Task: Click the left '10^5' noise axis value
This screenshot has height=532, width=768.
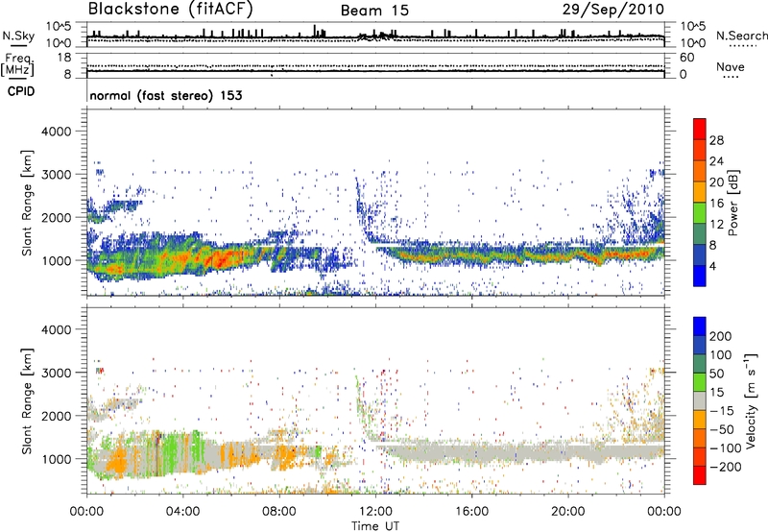Action: pyautogui.click(x=59, y=26)
